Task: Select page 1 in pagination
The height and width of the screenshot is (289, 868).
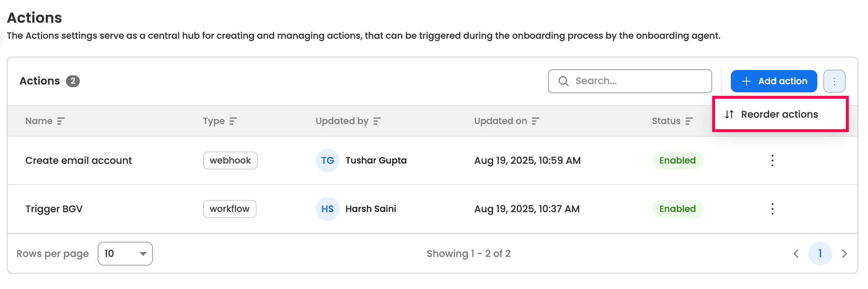Action: (x=820, y=254)
